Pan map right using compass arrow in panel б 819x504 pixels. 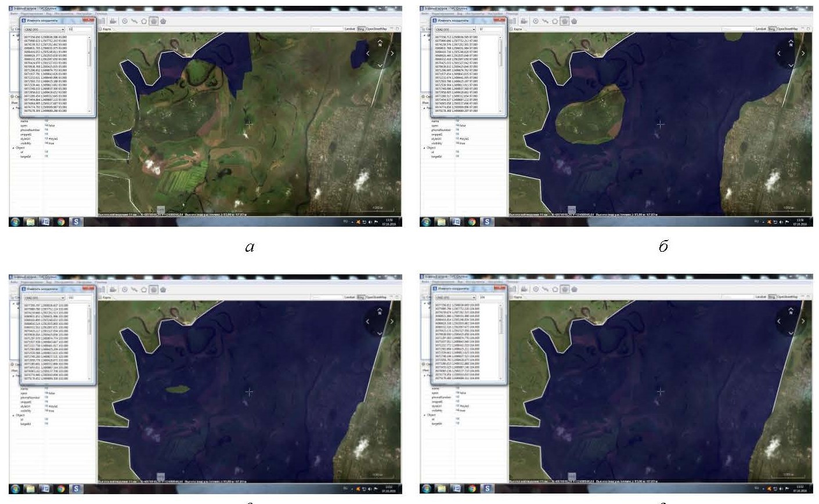click(x=803, y=53)
